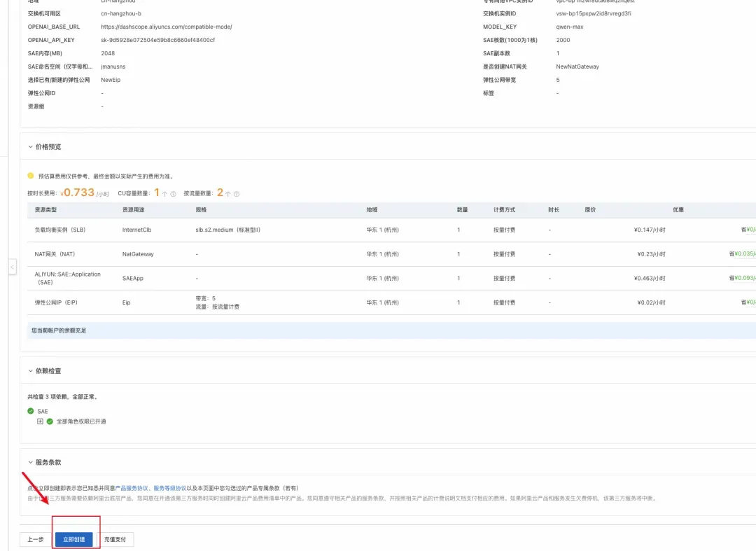756x551 pixels.
Task: Collapse the 依赖检查 section
Action: (30, 370)
